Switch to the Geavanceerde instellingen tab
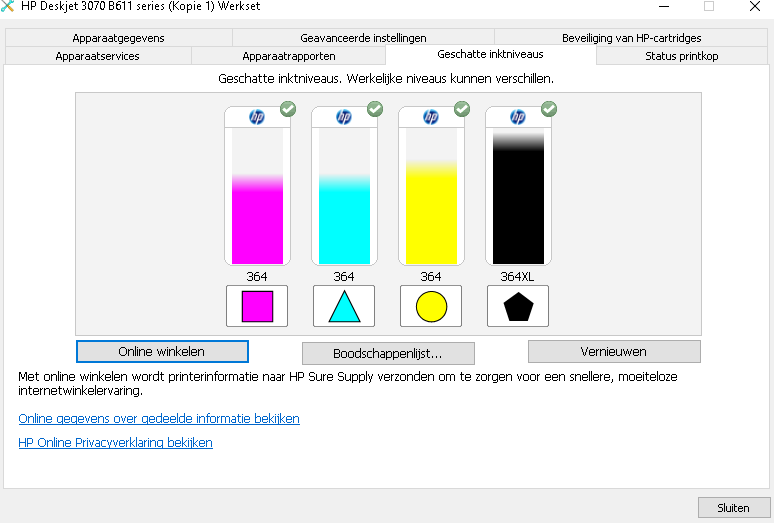This screenshot has height=523, width=774. 363,38
